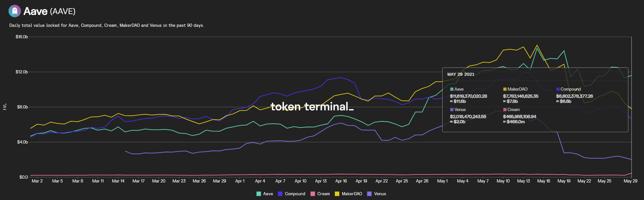Toggle the Aave series in the legend
Screen dimensions: 644x200
click(x=265, y=194)
